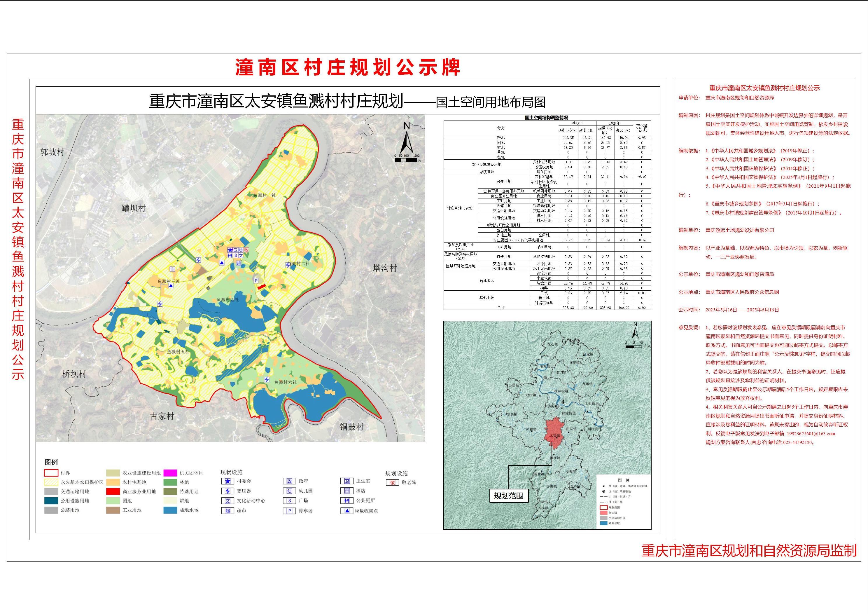Viewport: 868px width, 614px height.
Task: Click the hotel marker on the map
Action: (172, 269)
